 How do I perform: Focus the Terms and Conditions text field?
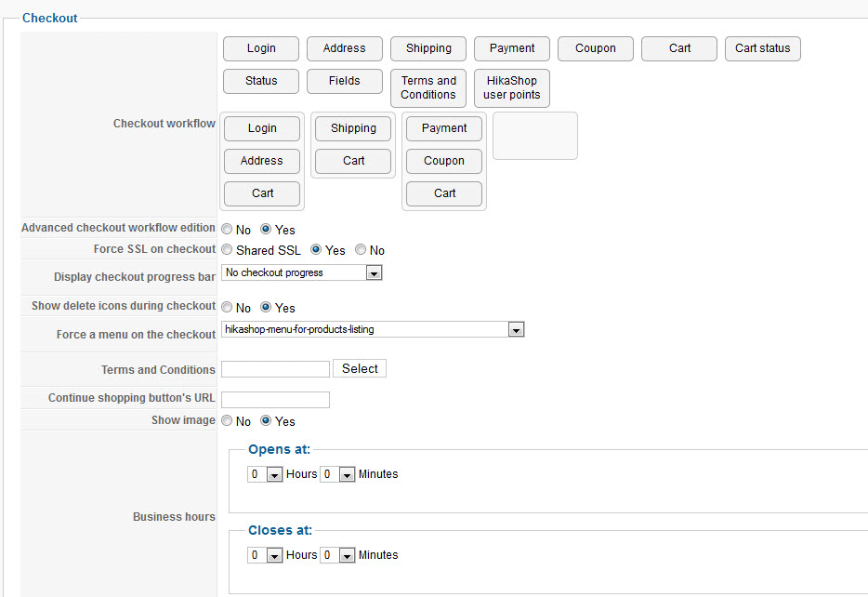275,369
